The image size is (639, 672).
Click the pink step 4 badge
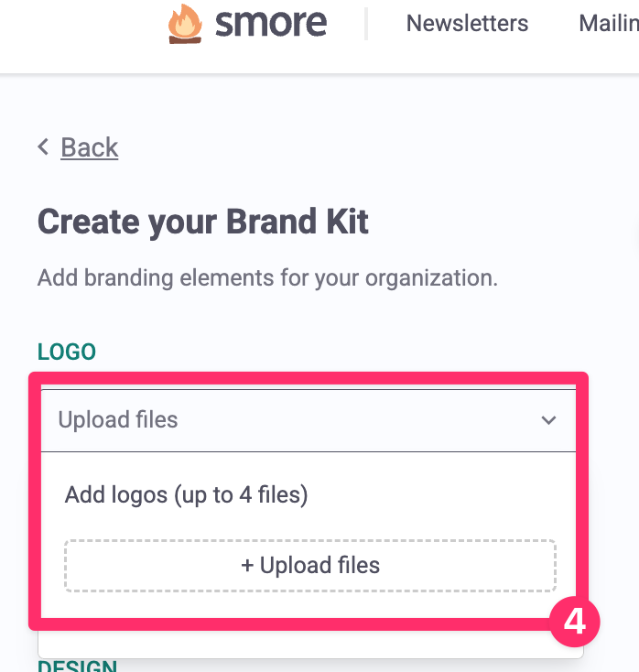coord(574,623)
